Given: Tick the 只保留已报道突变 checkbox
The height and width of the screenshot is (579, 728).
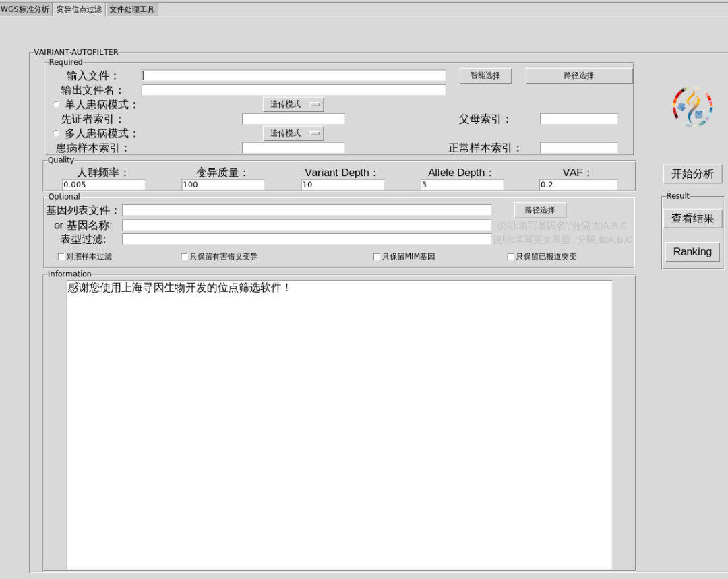Looking at the screenshot, I should point(511,257).
